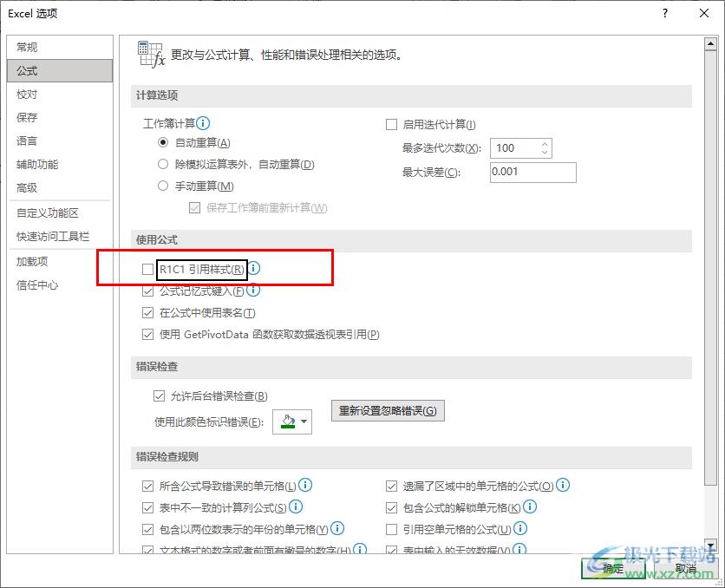Screen dimensions: 725x588
Task: Enable 引用空单元格的公式 checkbox
Action: pos(391,530)
